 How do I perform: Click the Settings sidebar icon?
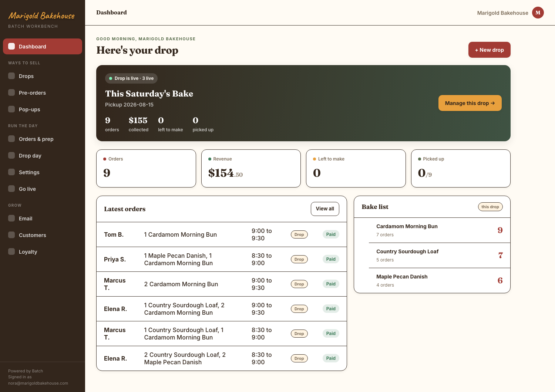tap(11, 172)
